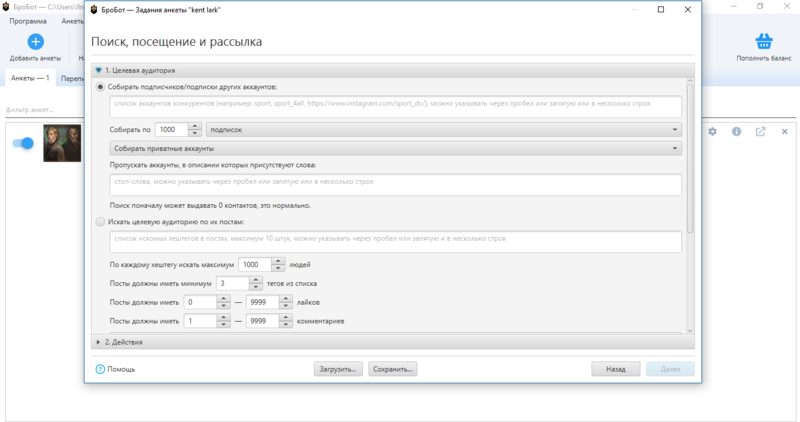Click the 'Помощь' question mark icon
800x422 pixels.
pos(100,369)
